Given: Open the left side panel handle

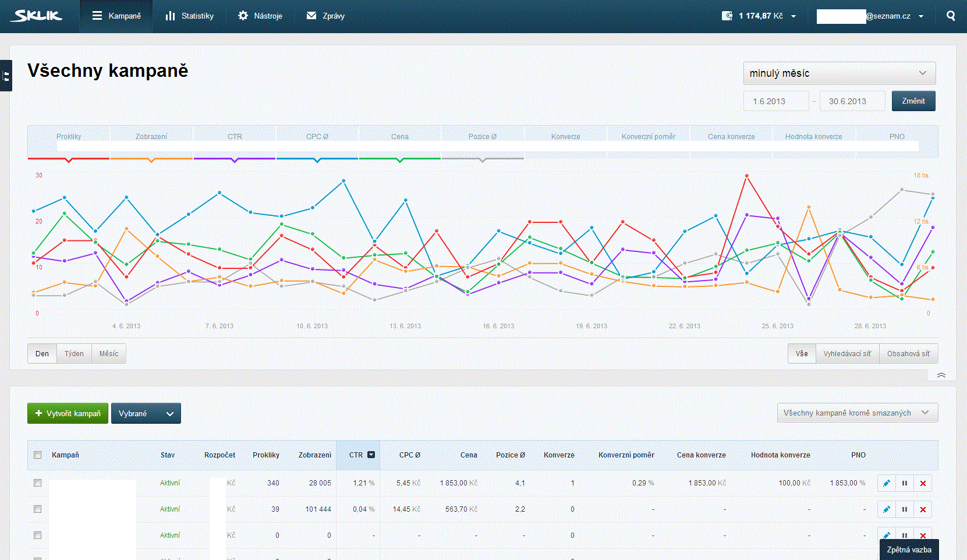Looking at the screenshot, I should (6, 76).
